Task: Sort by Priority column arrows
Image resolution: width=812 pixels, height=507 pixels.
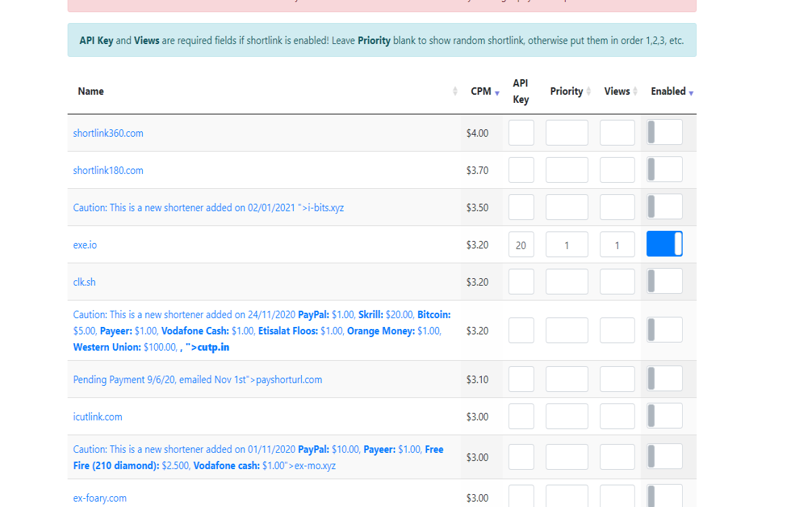Action: pos(589,91)
